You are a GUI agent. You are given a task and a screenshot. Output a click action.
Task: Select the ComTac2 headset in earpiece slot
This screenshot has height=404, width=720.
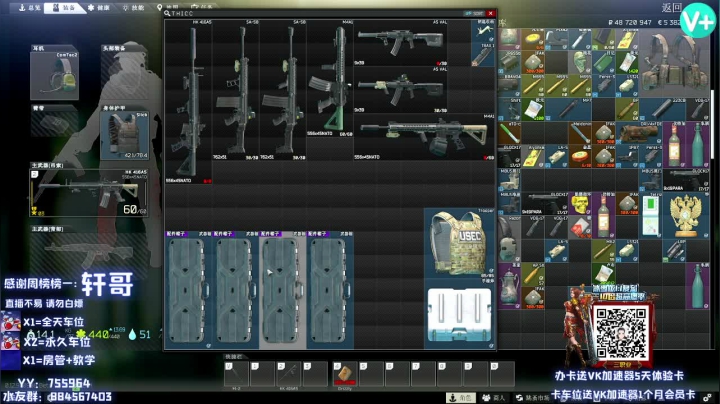click(x=54, y=76)
